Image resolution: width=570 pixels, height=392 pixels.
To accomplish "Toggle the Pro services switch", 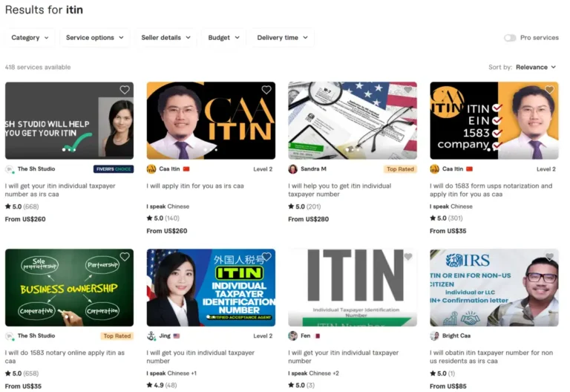I will coord(510,38).
